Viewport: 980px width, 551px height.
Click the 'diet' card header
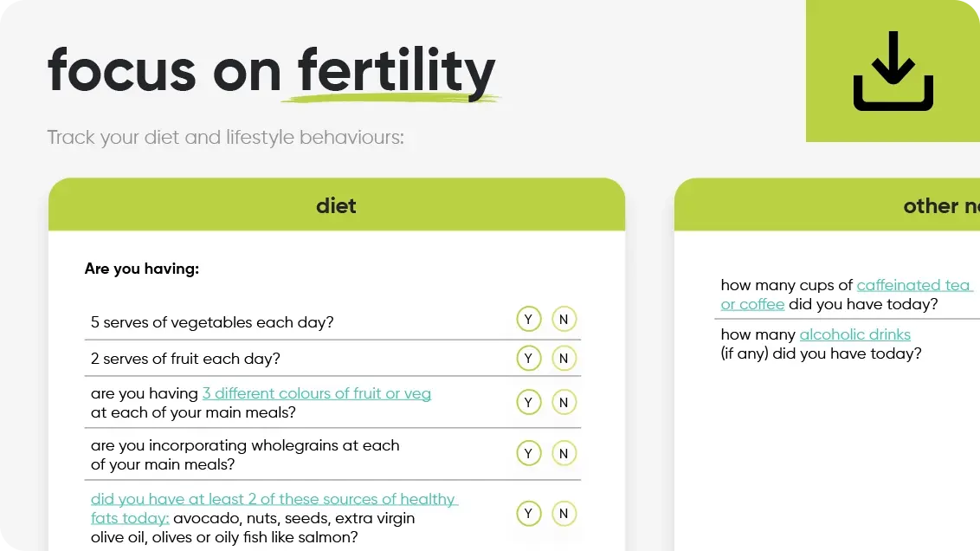click(x=336, y=205)
